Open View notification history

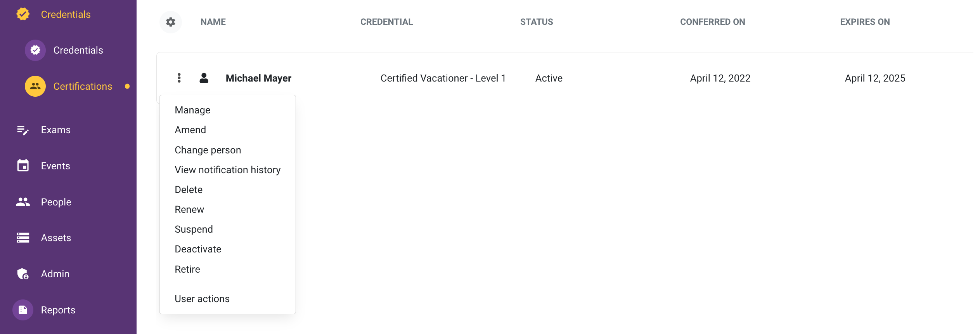point(228,170)
